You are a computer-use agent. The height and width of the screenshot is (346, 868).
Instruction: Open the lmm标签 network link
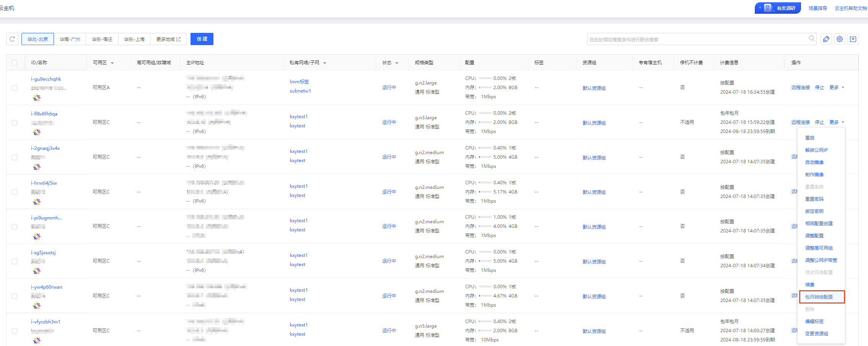[x=299, y=82]
